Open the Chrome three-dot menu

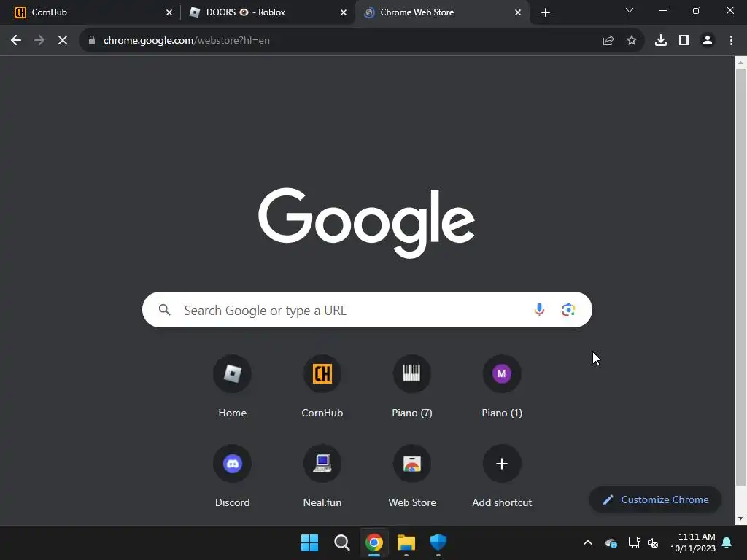point(731,41)
